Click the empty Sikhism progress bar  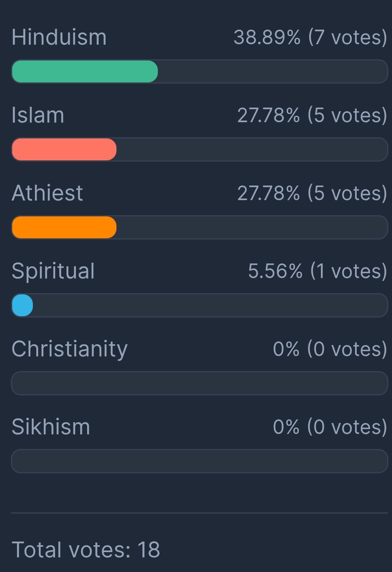click(x=199, y=461)
